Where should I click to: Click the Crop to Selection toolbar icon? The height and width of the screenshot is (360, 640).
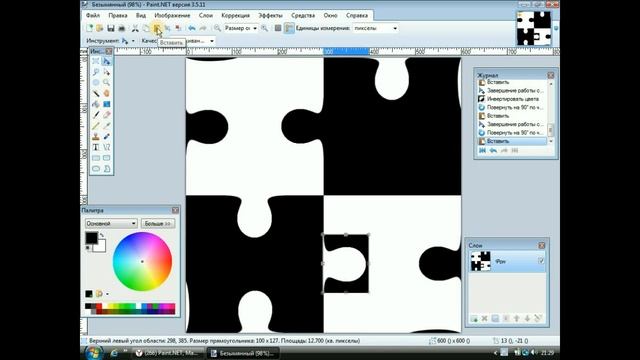point(167,28)
